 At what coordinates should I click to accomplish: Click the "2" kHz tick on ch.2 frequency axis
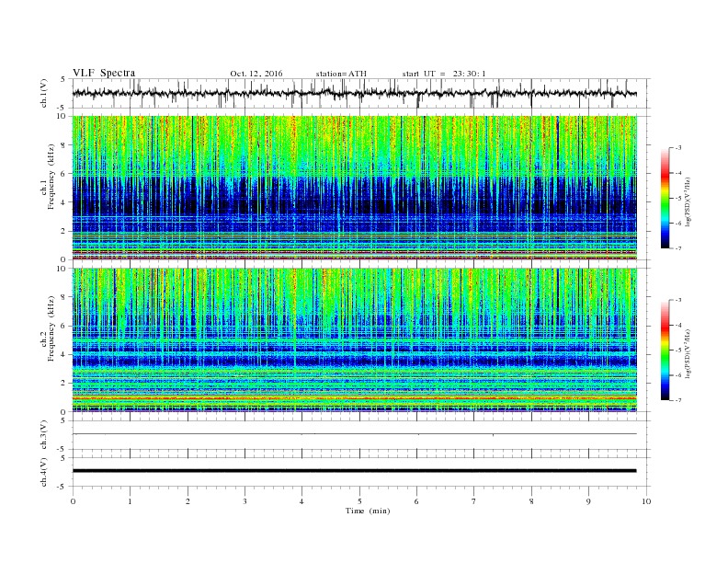64,384
